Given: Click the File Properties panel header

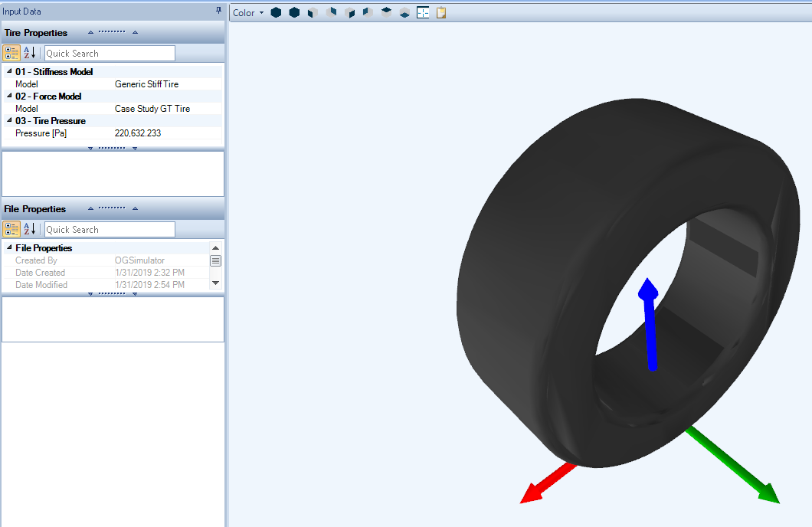Looking at the screenshot, I should click(113, 208).
